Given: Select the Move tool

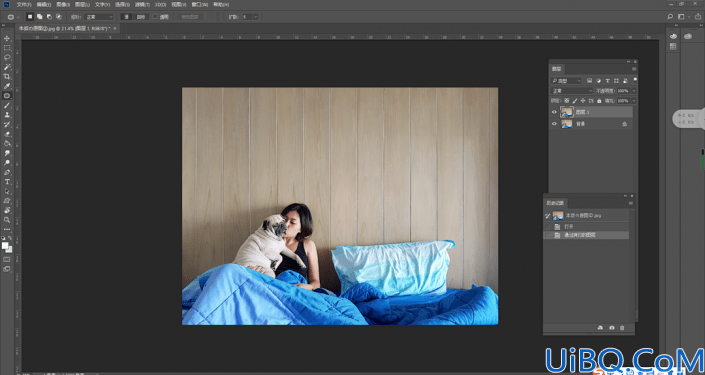Looking at the screenshot, I should [x=7, y=38].
